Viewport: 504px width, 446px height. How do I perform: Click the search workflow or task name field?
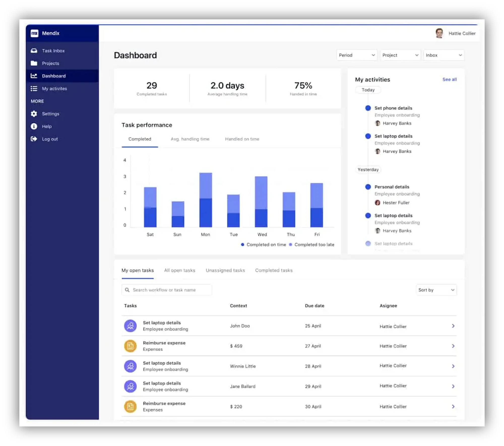(x=167, y=290)
